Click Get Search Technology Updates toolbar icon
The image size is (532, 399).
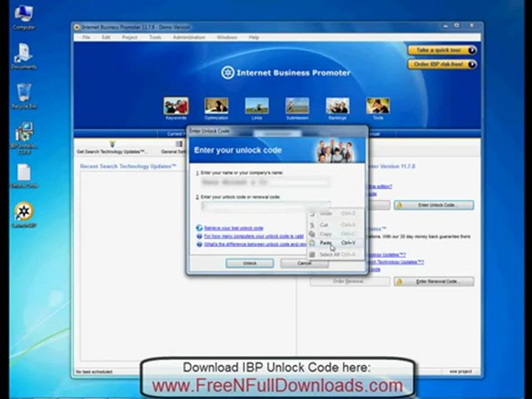112,147
